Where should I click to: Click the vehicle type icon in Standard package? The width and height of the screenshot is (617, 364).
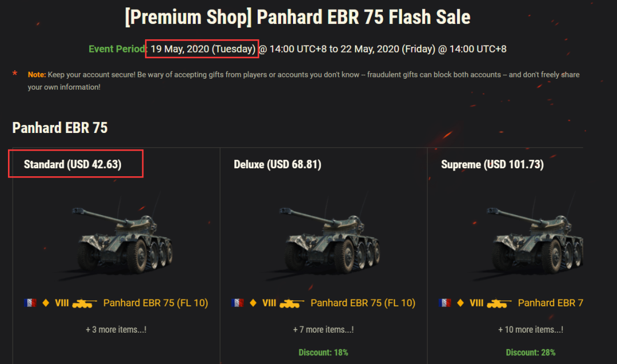point(85,304)
